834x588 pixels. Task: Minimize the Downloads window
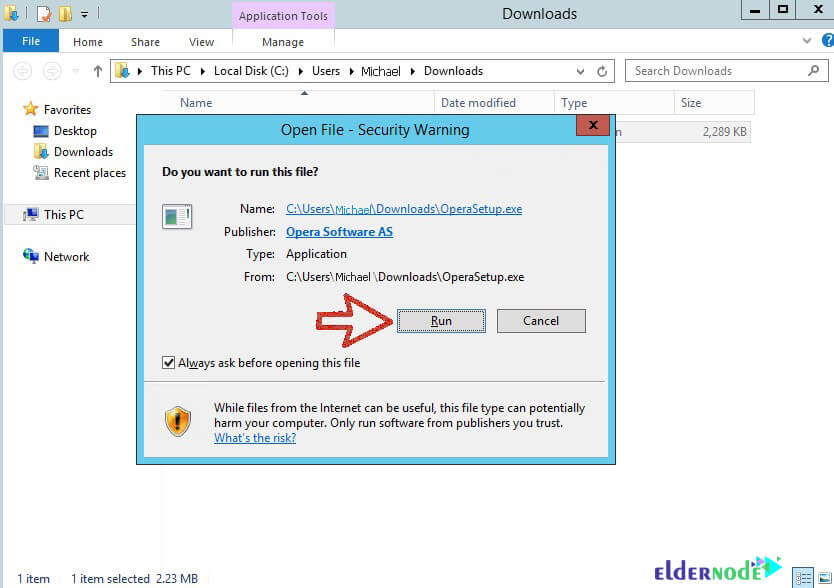[x=755, y=10]
